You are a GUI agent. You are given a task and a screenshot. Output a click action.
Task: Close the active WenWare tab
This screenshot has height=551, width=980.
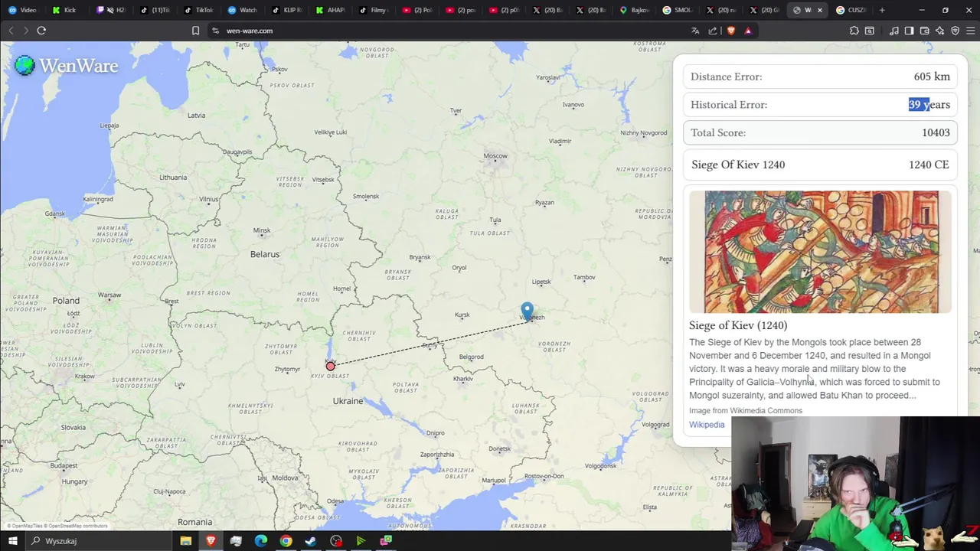tap(819, 10)
